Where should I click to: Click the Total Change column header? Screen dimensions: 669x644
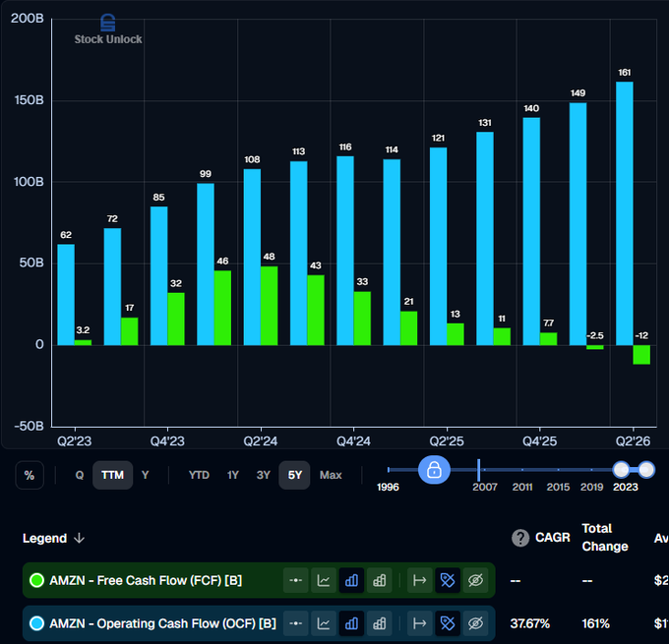click(x=605, y=538)
